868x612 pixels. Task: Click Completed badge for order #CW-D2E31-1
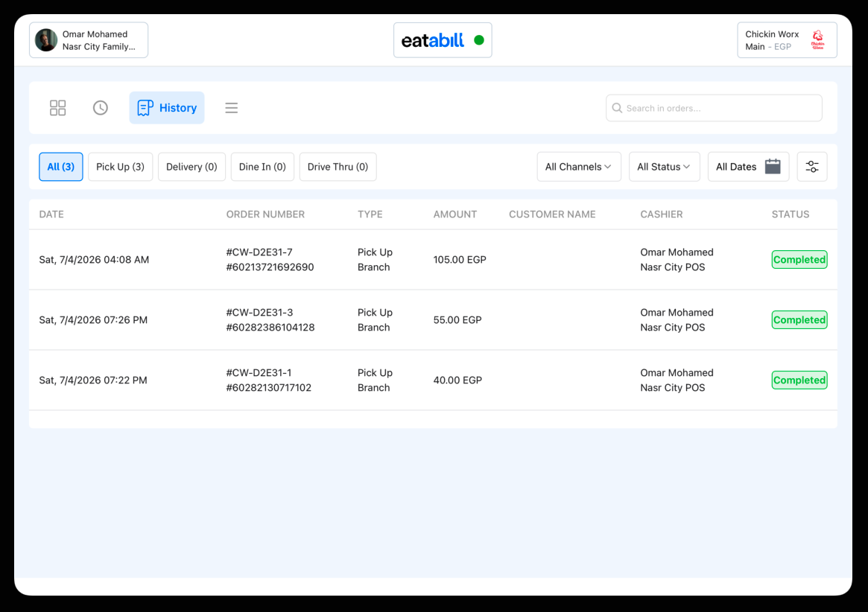[799, 380]
